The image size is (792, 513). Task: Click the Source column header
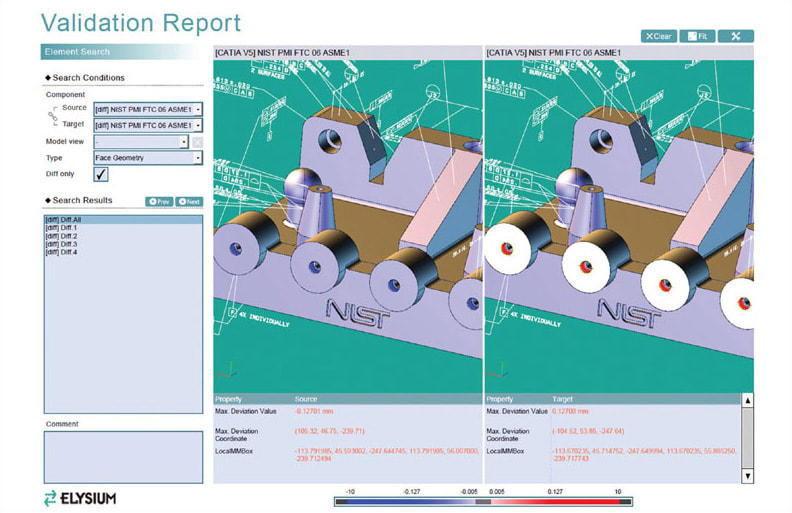306,399
